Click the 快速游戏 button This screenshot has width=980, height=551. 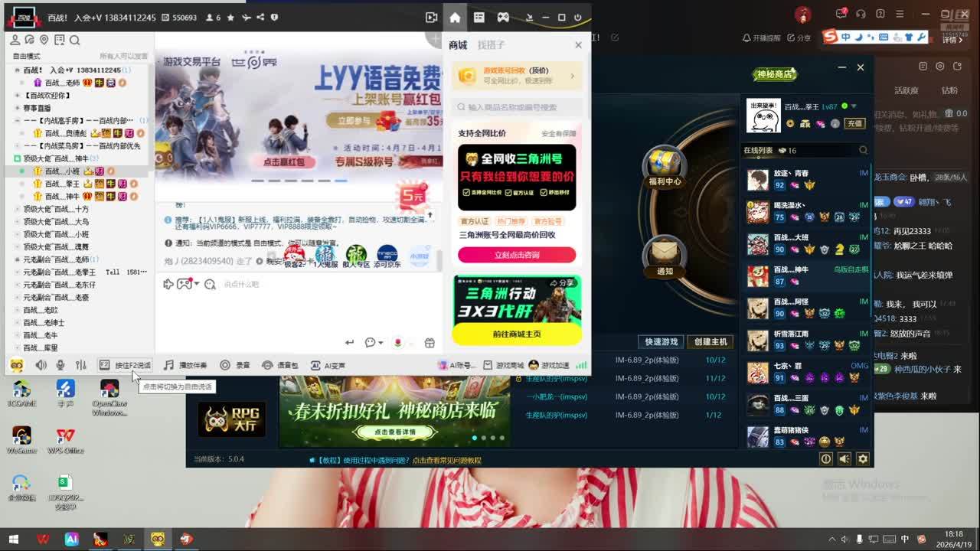click(x=661, y=341)
